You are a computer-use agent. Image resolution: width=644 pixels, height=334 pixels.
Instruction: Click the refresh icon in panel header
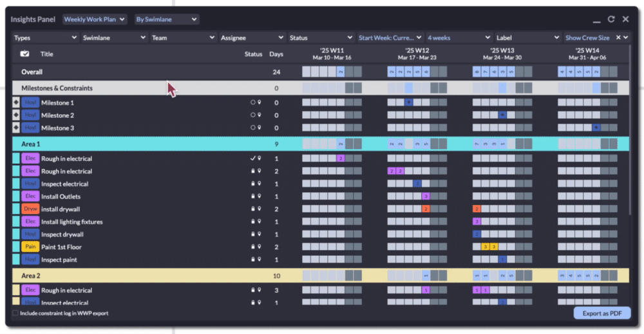[x=611, y=19]
